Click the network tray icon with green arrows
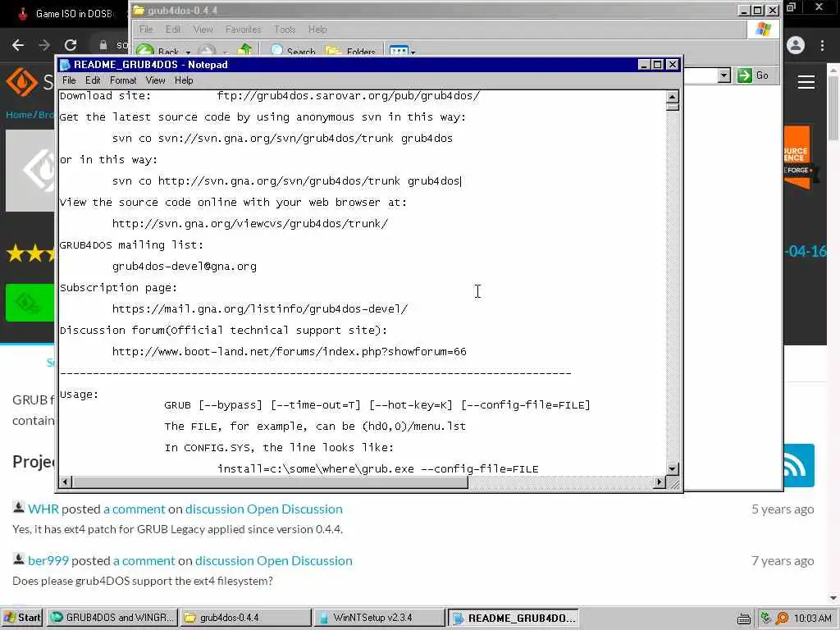This screenshot has width=840, height=630. tap(766, 619)
